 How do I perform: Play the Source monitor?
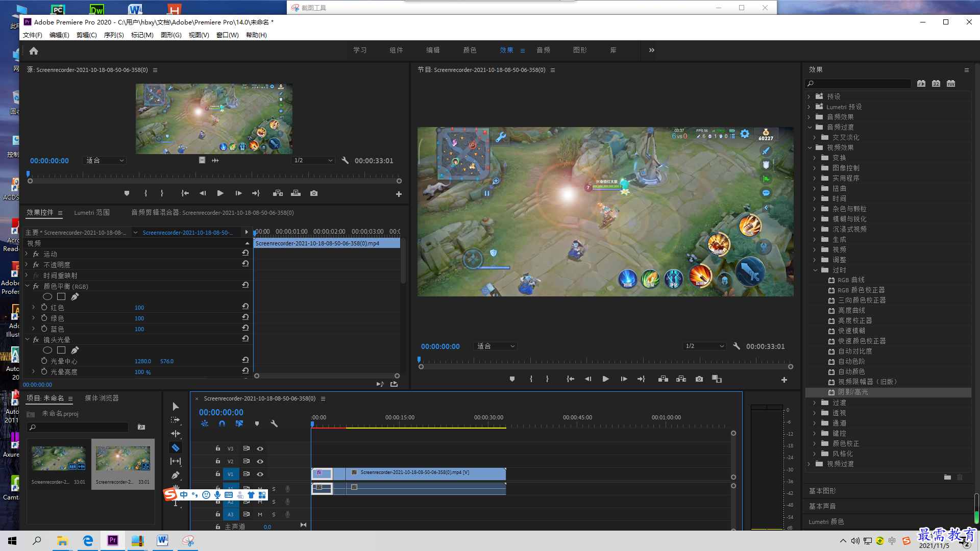(x=220, y=193)
